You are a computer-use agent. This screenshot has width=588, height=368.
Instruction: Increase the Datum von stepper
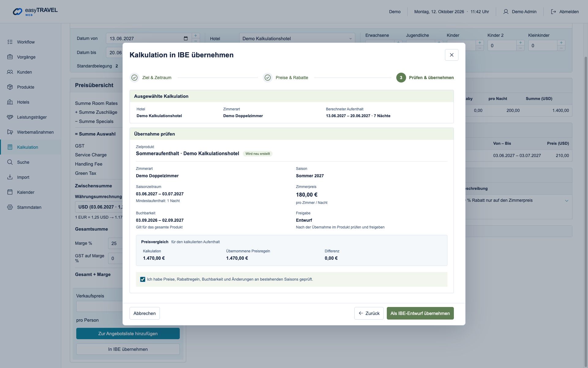pos(195,36)
